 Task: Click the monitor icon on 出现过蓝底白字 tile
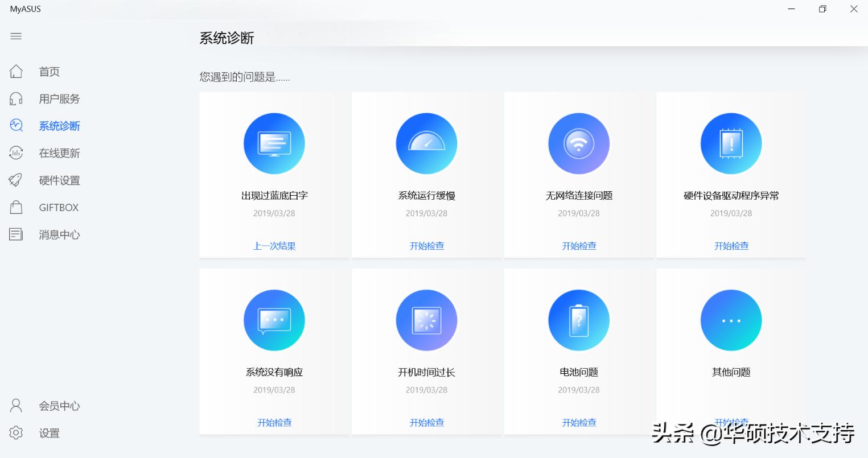(x=274, y=143)
